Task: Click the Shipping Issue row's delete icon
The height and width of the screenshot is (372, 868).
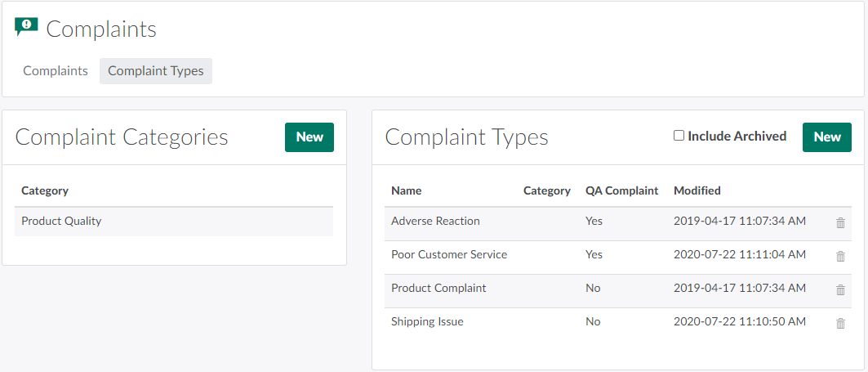Action: (x=840, y=323)
